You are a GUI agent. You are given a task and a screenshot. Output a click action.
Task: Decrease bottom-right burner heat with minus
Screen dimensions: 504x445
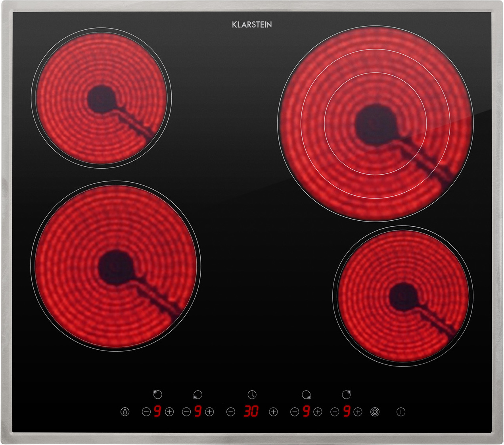coord(294,412)
